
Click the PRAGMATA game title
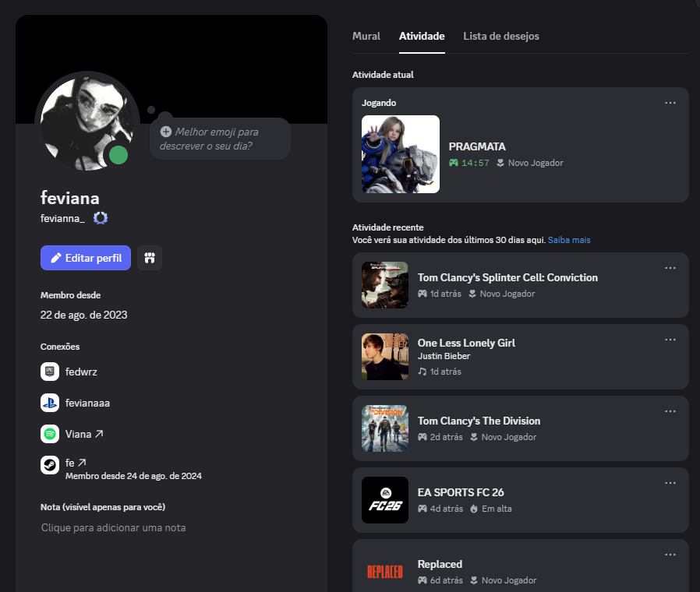[477, 146]
